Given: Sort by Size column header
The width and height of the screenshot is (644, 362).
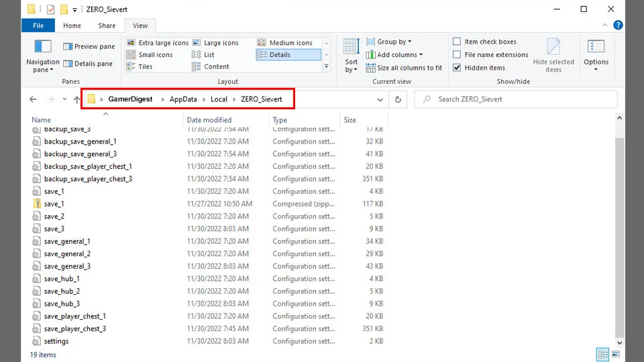Looking at the screenshot, I should click(x=350, y=120).
